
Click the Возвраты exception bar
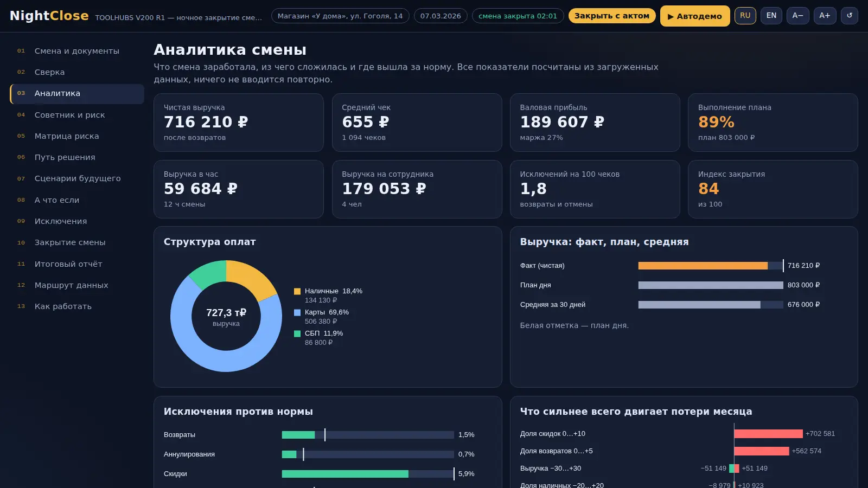(x=298, y=435)
